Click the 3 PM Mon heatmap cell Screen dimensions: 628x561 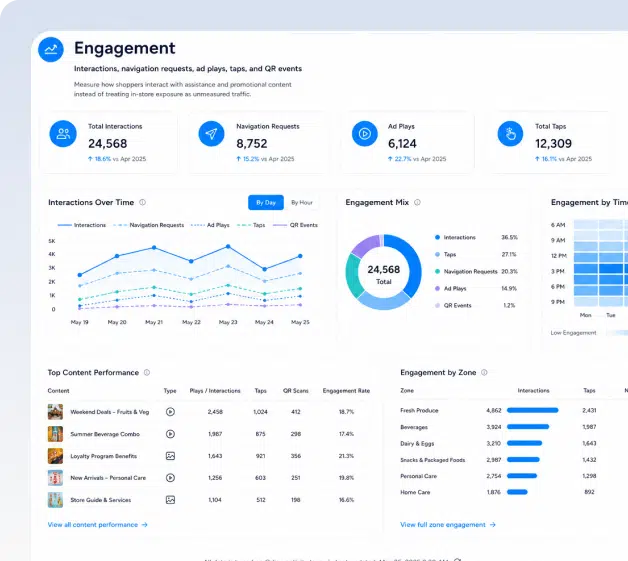tap(586, 269)
